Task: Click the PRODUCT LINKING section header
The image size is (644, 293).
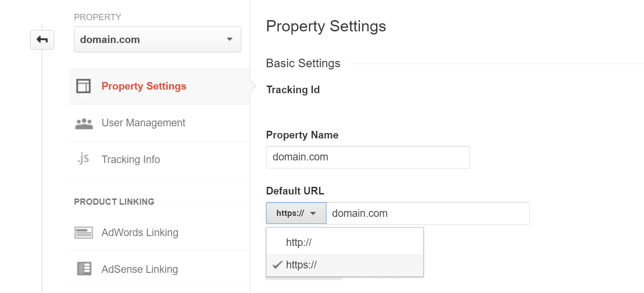Action: click(114, 202)
